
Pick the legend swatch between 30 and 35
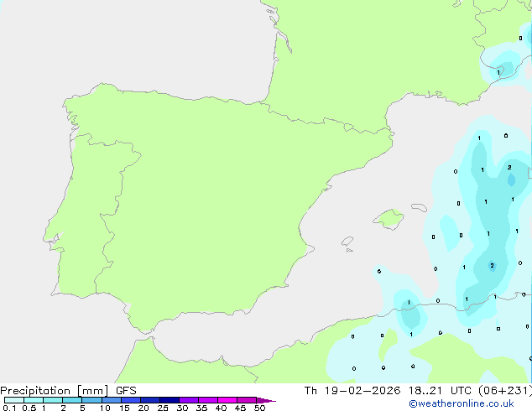pos(189,400)
